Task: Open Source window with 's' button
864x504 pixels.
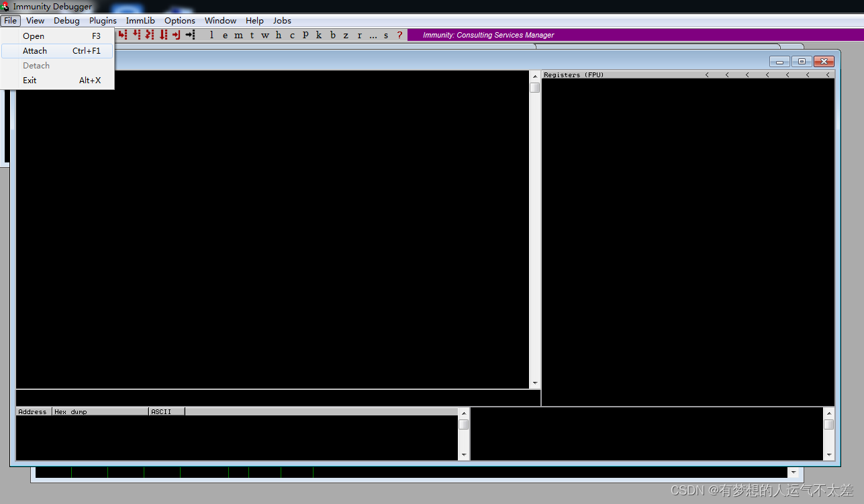Action: [386, 35]
